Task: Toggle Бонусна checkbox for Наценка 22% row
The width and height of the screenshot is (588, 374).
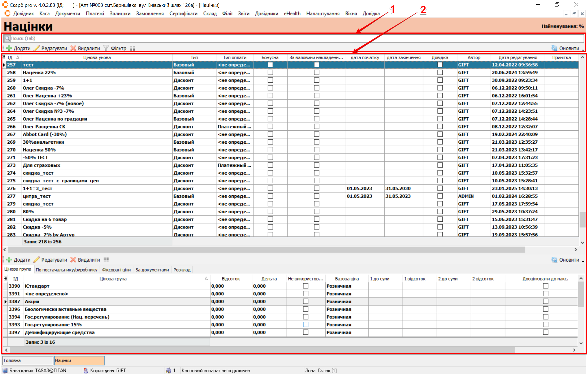Action: pos(270,72)
